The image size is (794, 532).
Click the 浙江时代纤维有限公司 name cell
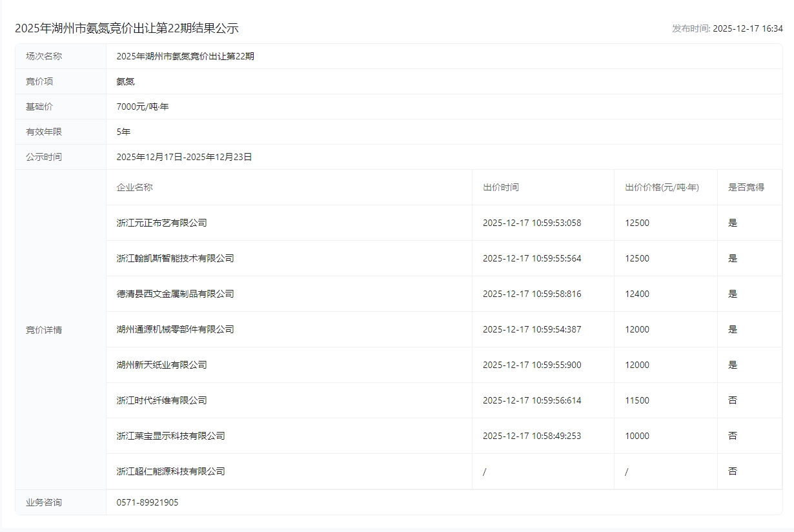click(161, 400)
